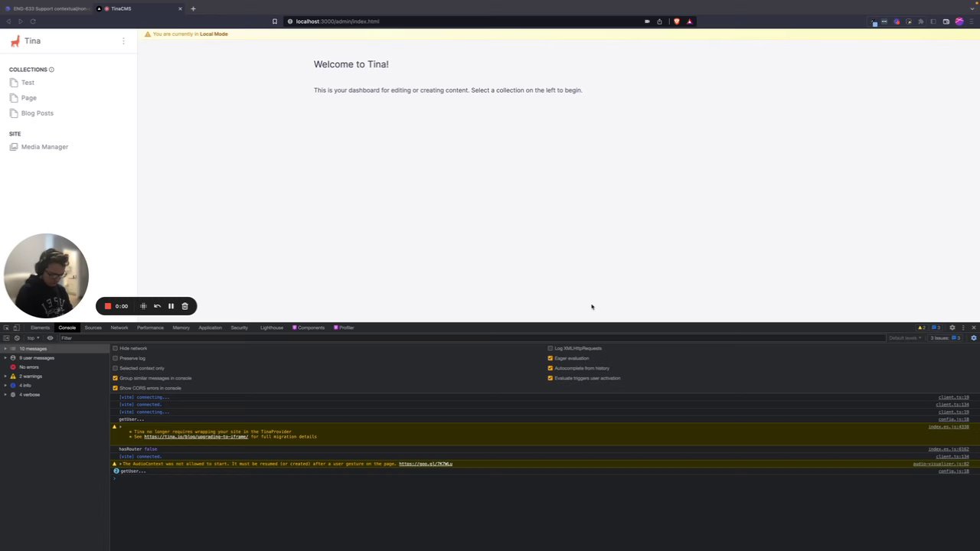Switch to the Lighthouse tab

pyautogui.click(x=271, y=328)
